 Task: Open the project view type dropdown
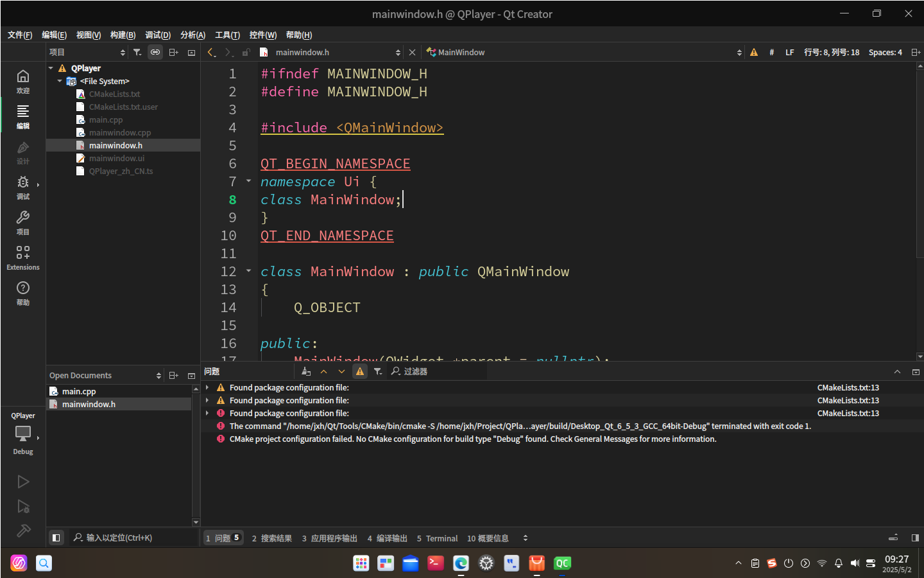click(87, 52)
